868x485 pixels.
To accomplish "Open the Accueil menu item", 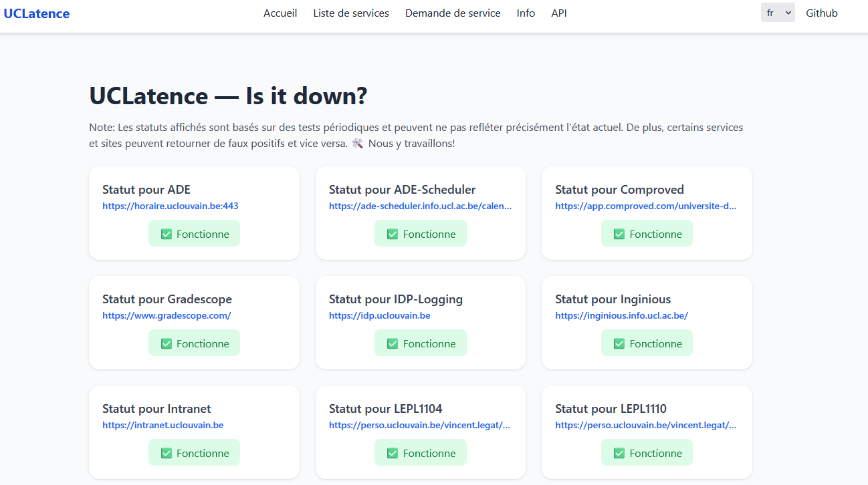I will pyautogui.click(x=280, y=13).
